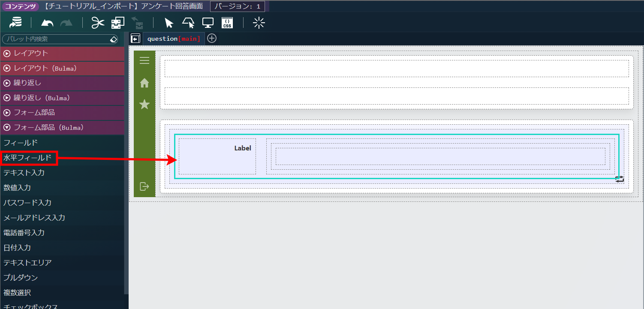Select the arrow pointer tool
This screenshot has height=309, width=644.
pos(169,23)
